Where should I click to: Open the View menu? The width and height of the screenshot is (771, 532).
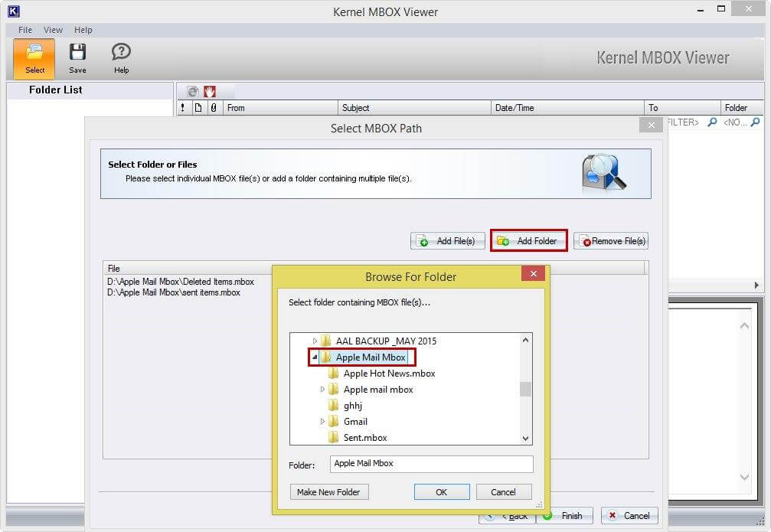click(53, 30)
